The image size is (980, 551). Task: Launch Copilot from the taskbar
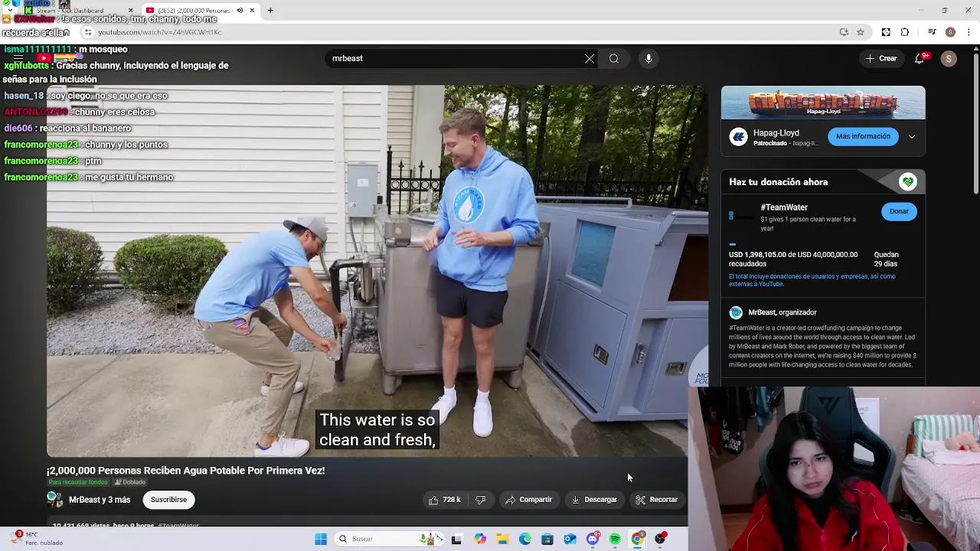[480, 539]
